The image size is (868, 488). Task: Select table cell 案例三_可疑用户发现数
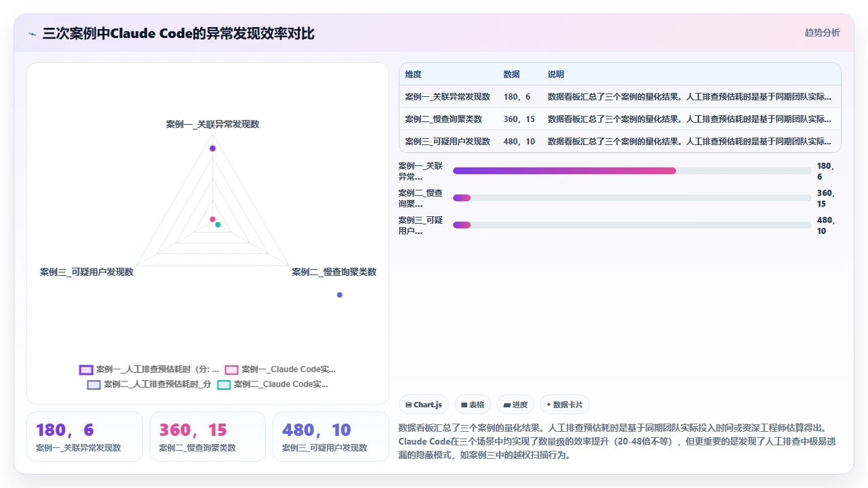[x=448, y=142]
